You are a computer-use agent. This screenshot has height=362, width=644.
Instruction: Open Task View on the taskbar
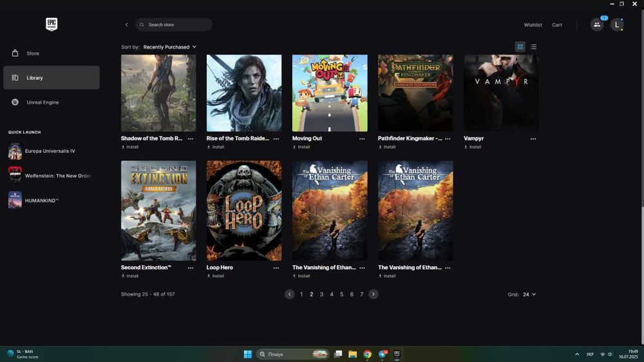click(x=338, y=354)
